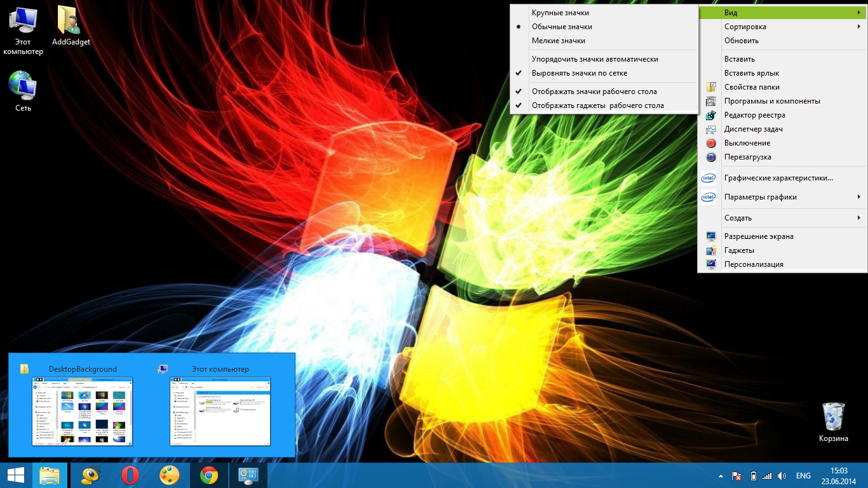868x488 pixels.
Task: Click the File Explorer taskbar icon
Action: pos(50,475)
